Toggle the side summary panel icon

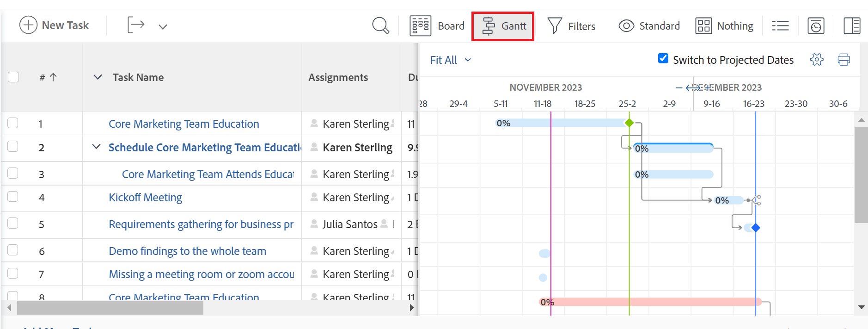[851, 26]
